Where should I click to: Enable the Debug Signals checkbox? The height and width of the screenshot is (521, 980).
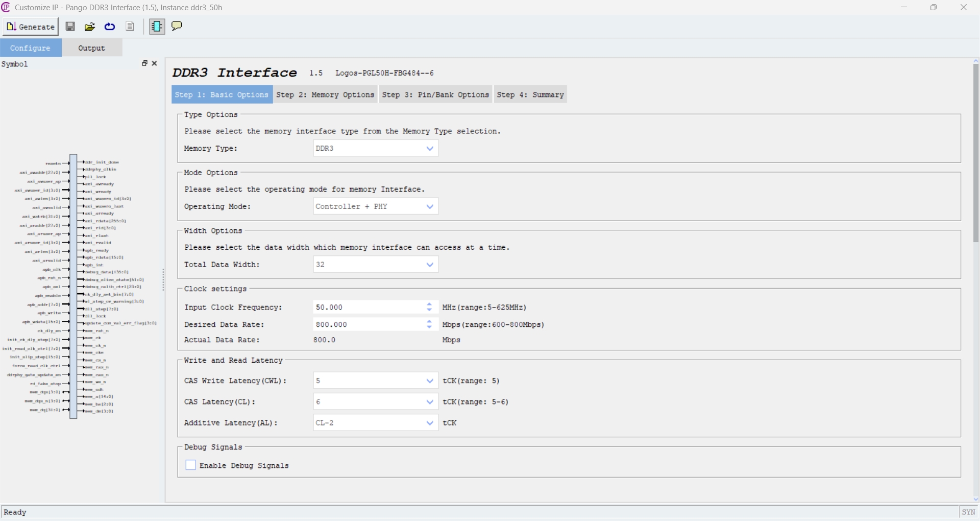(191, 465)
